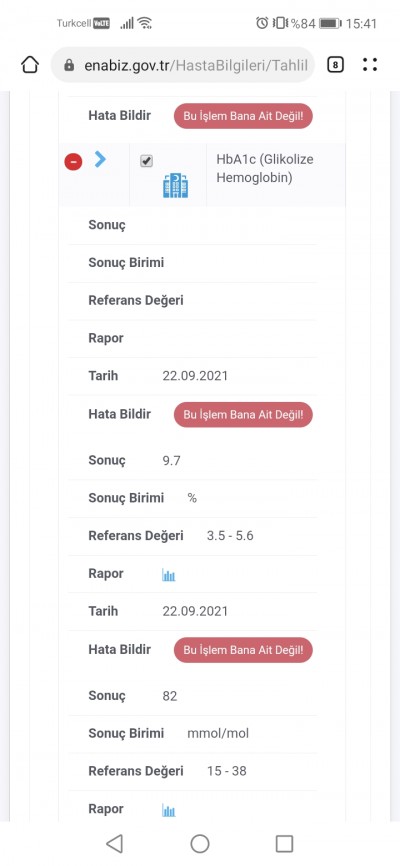Click 'Bu İşlem Bana Ait Değil!' above result 82
Screen dimensions: 400x866
(243, 650)
